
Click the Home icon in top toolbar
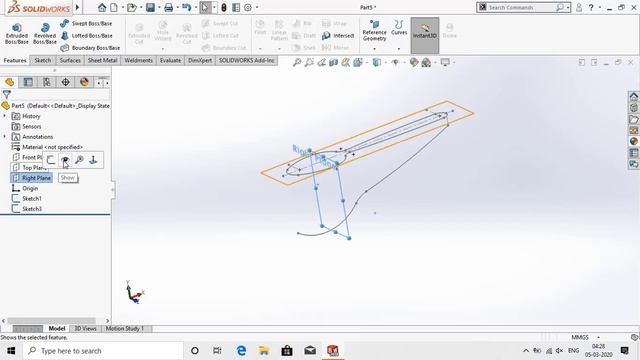[x=102, y=7]
